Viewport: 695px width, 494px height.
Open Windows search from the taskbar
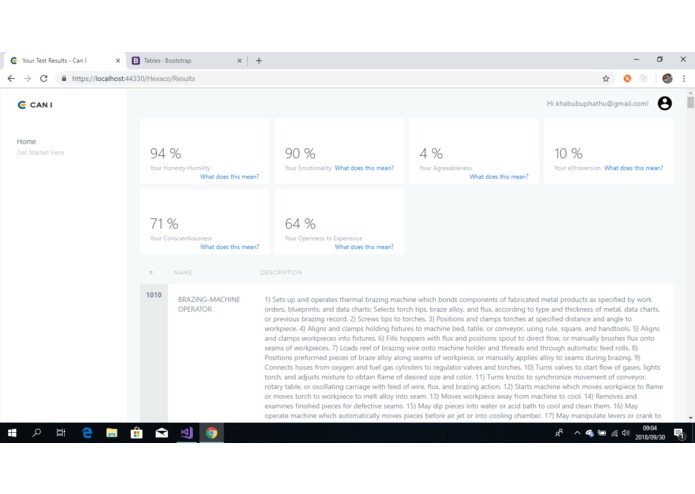click(37, 433)
